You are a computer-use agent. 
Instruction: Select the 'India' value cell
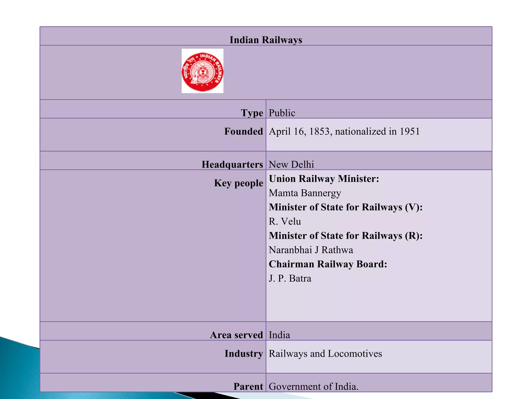(379, 331)
